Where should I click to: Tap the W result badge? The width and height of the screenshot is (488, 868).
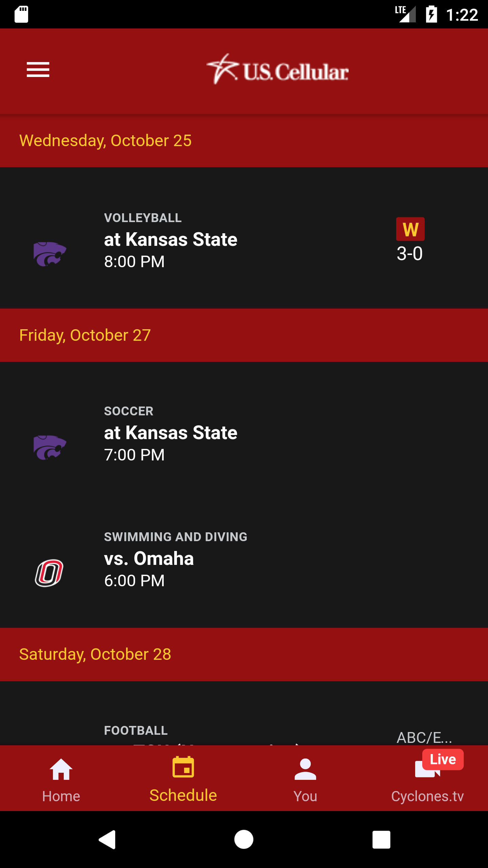[410, 229]
